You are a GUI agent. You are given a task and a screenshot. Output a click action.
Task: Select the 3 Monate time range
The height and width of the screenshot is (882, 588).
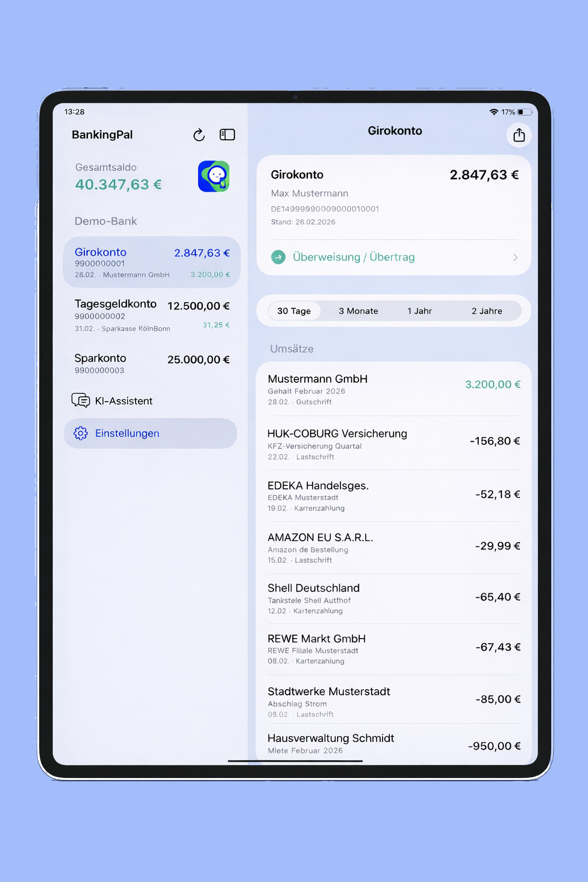point(358,311)
